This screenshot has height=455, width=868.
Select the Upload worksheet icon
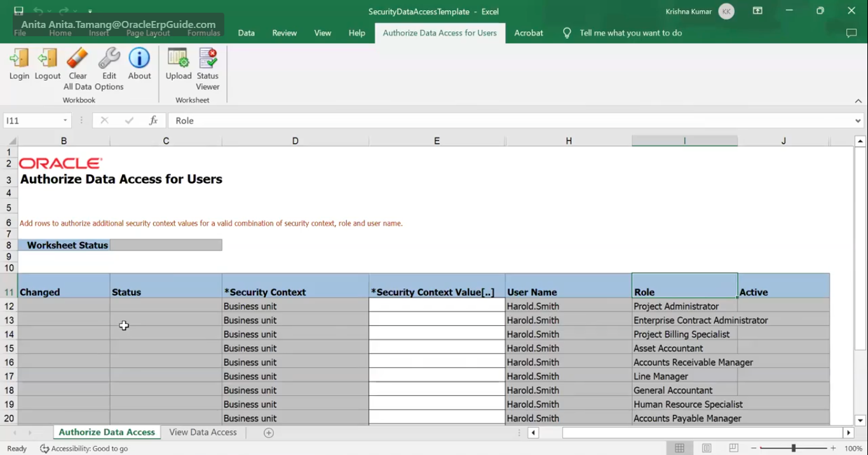click(178, 64)
